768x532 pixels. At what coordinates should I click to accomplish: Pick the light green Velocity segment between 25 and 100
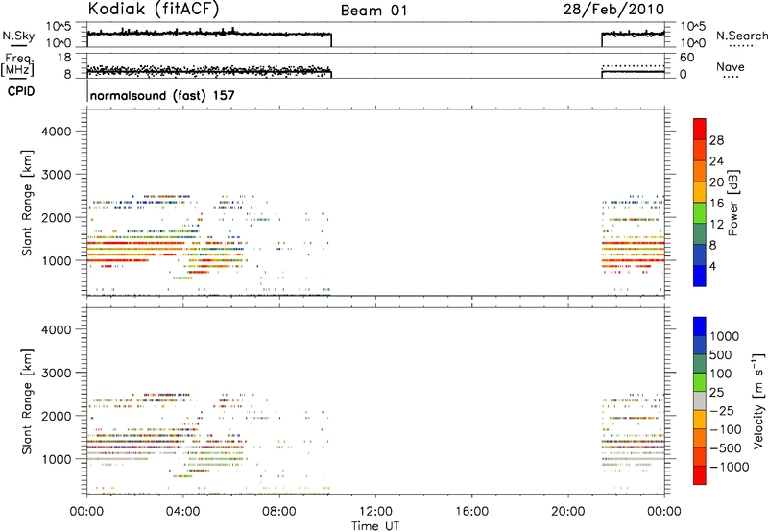(x=700, y=382)
